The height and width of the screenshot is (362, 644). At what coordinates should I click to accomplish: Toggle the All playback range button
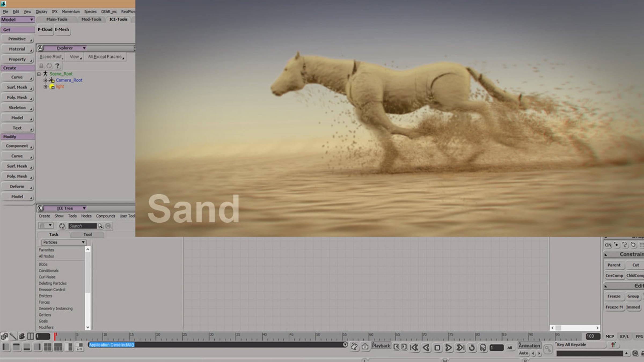click(510, 348)
